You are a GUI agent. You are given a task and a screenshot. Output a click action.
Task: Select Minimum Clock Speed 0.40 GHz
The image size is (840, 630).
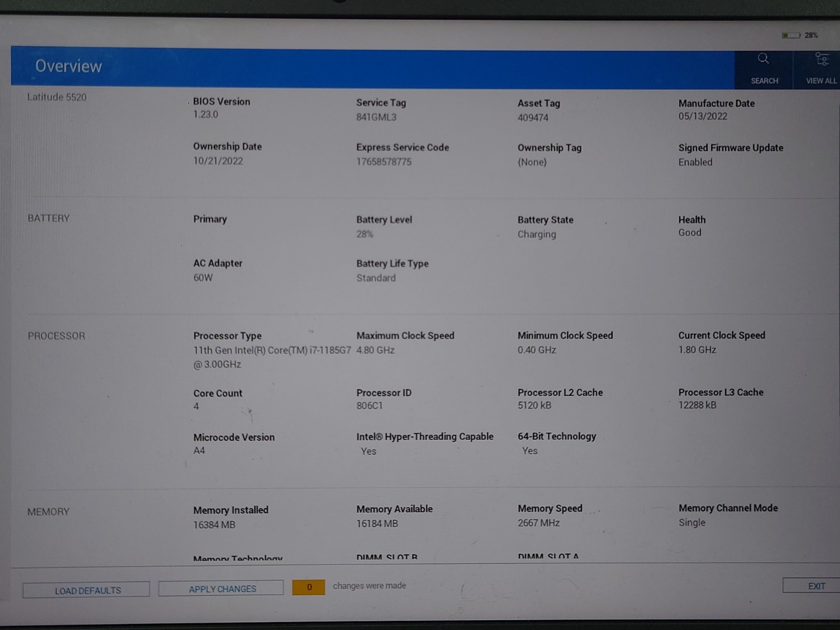537,350
